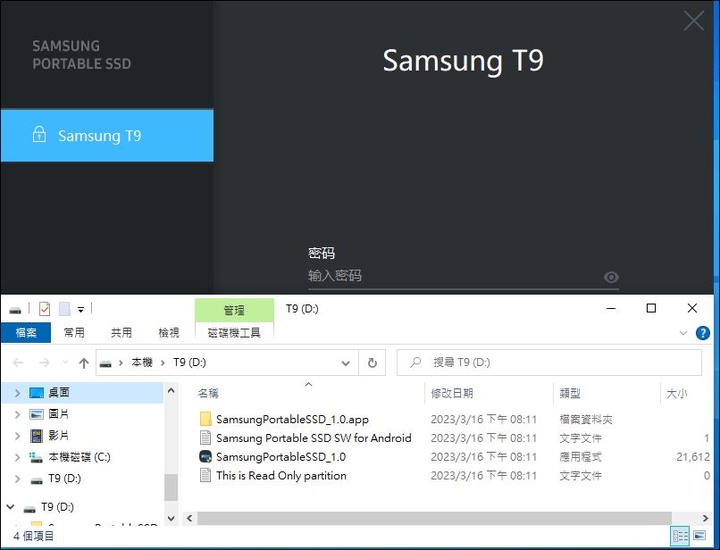Expand the 影片 tree node
This screenshot has width=720, height=550.
[x=17, y=436]
